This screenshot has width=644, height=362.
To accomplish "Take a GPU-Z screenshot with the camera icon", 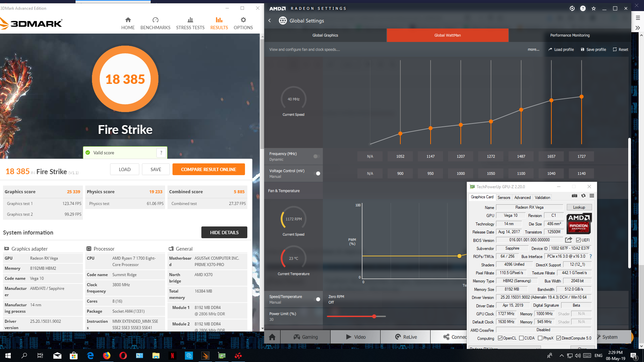I will 575,196.
